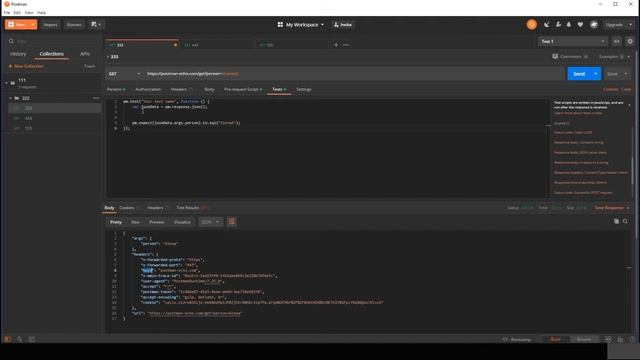640x360 pixels.
Task: Open the GET method dropdown
Action: pyautogui.click(x=124, y=74)
